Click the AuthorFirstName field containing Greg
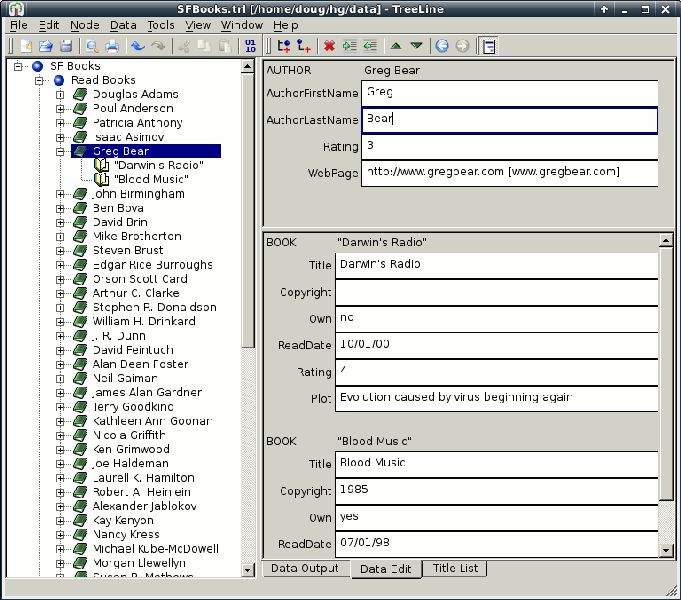681x600 pixels. click(x=509, y=93)
